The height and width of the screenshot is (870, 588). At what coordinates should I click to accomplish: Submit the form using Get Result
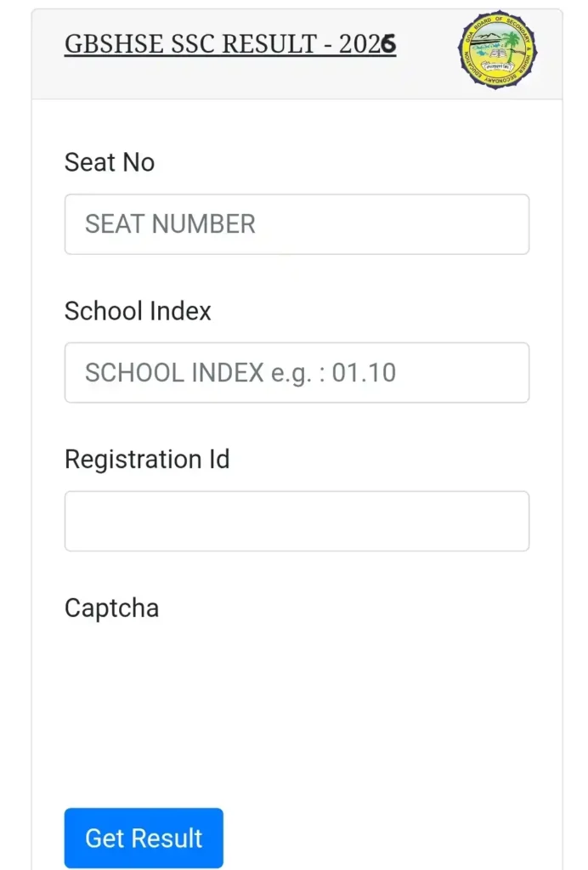[x=144, y=838]
